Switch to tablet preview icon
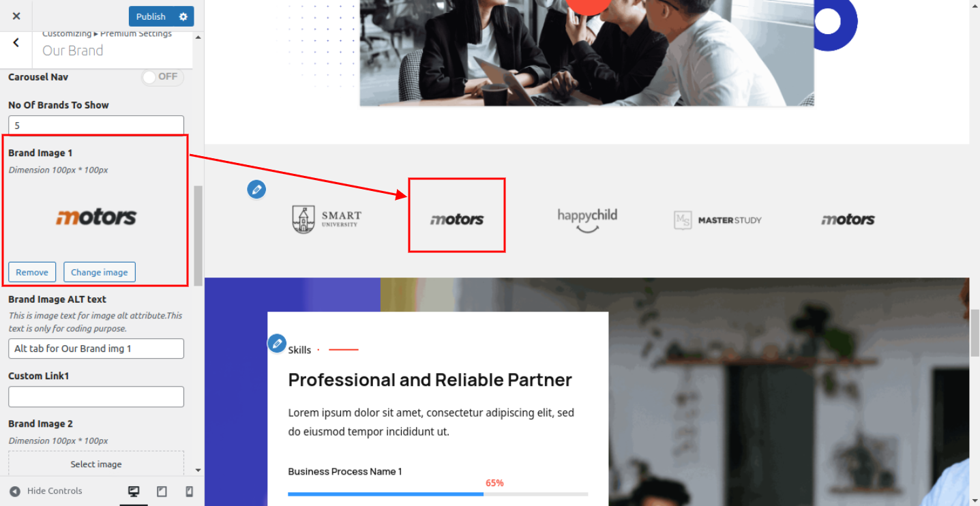The image size is (980, 506). pyautogui.click(x=162, y=491)
